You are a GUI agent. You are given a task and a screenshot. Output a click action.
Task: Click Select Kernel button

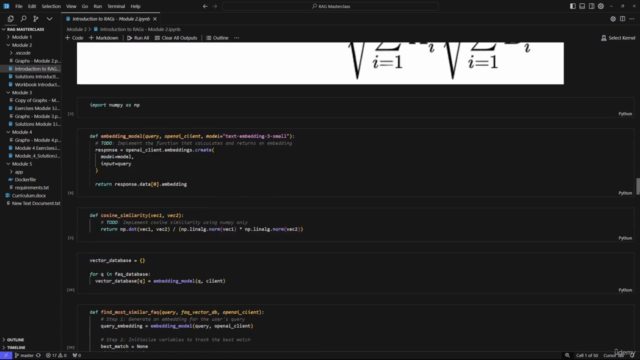[x=618, y=38]
